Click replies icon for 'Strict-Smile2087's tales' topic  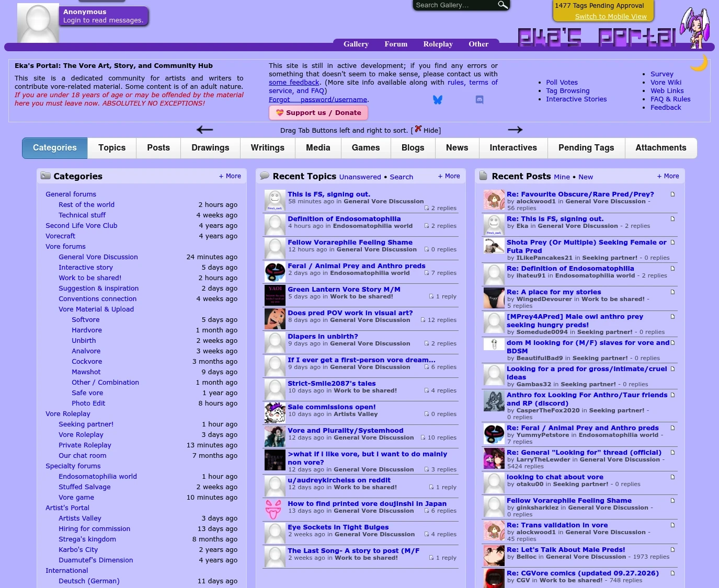tap(427, 391)
